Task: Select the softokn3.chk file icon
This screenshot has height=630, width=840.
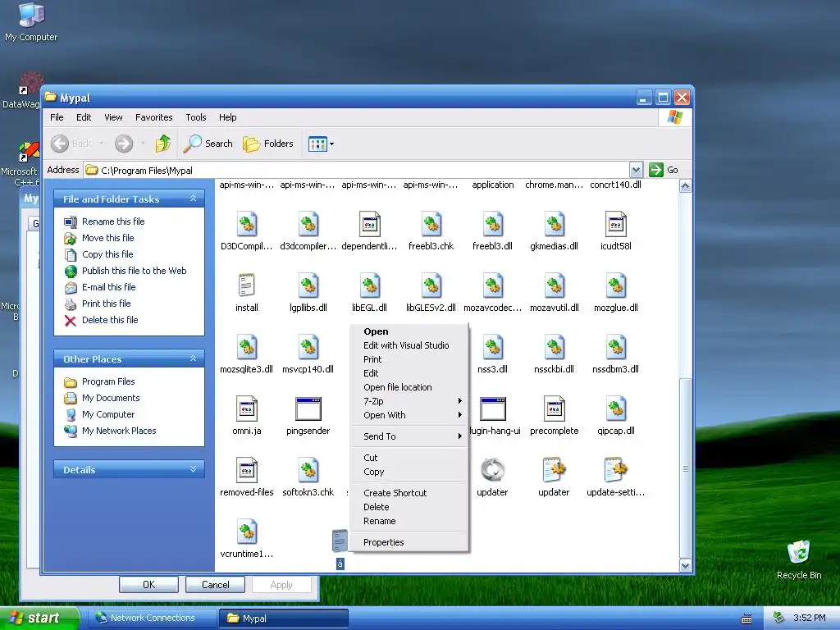Action: coord(308,470)
